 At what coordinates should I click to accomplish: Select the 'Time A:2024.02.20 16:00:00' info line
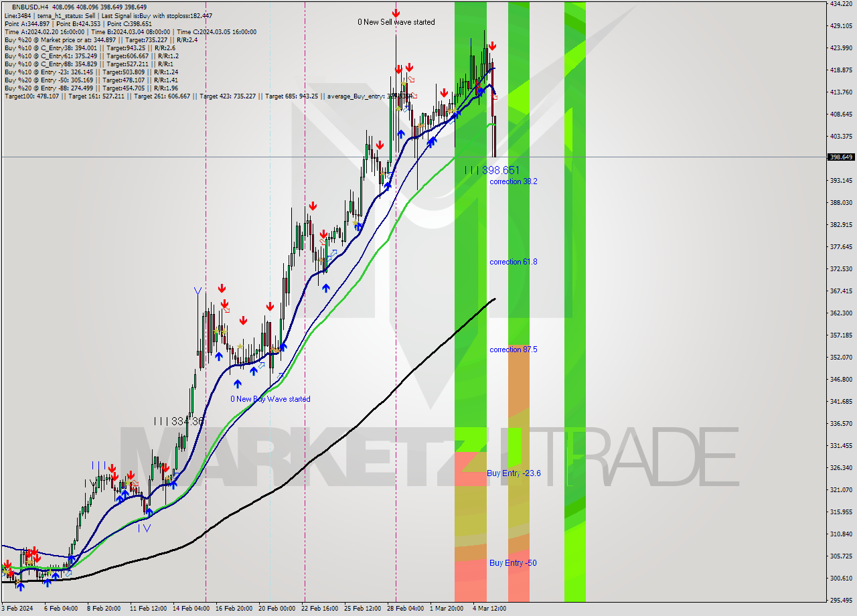click(130, 31)
